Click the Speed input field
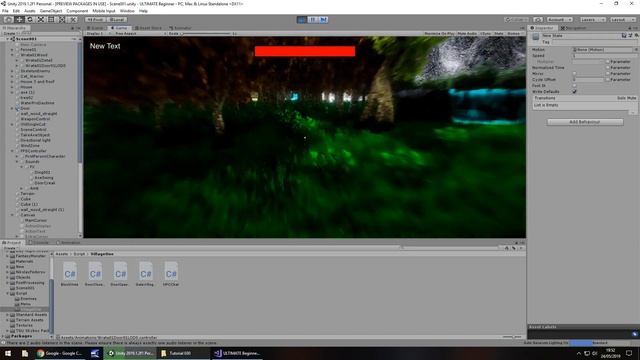 pyautogui.click(x=604, y=56)
